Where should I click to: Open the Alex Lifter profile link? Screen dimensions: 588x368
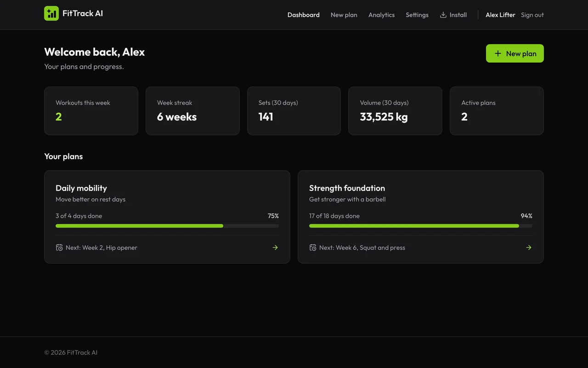[500, 15]
